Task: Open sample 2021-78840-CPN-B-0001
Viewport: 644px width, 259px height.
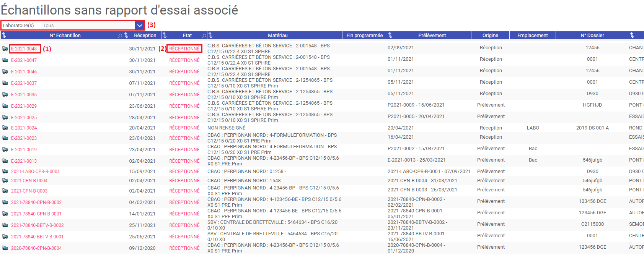Action: pos(36,214)
